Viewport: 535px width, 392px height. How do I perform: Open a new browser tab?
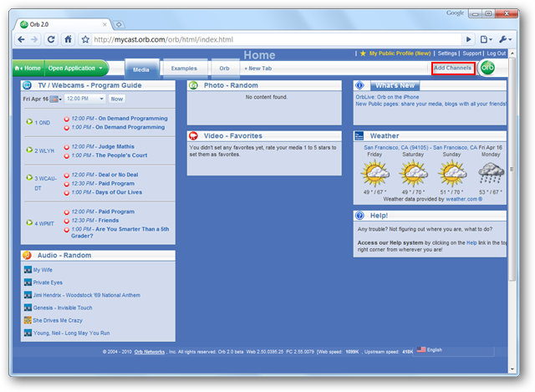(x=119, y=24)
